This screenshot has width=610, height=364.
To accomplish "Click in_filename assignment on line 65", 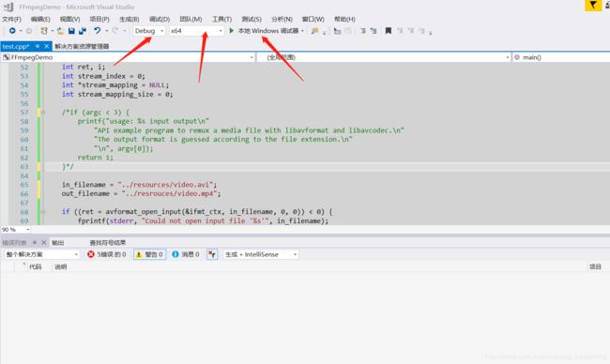I will tap(139, 185).
